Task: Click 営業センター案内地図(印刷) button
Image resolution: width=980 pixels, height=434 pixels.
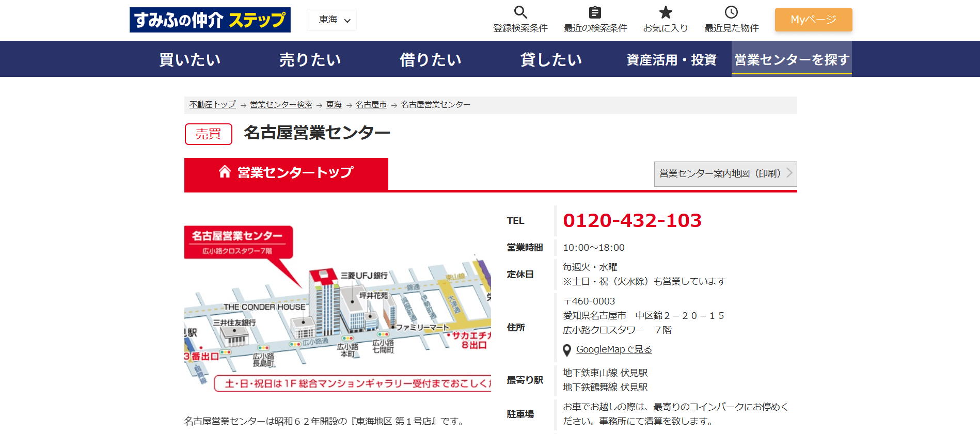Action: tap(725, 174)
